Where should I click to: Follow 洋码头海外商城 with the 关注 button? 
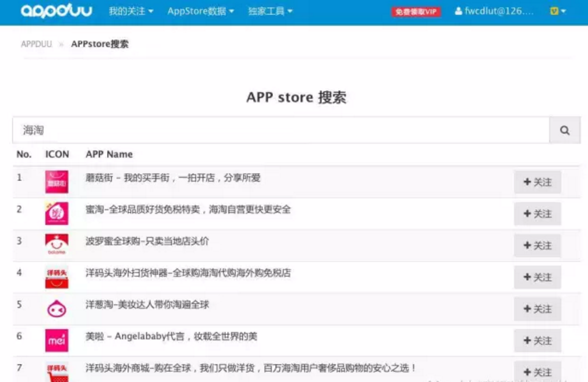537,372
